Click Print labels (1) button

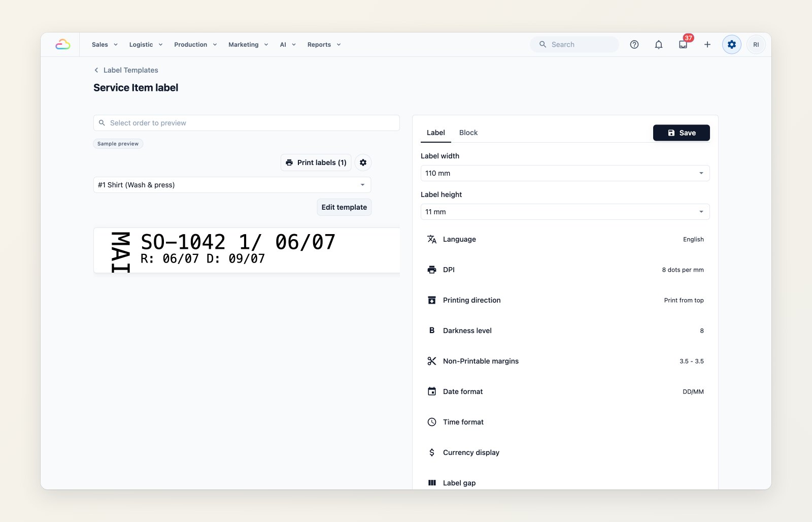tap(316, 162)
